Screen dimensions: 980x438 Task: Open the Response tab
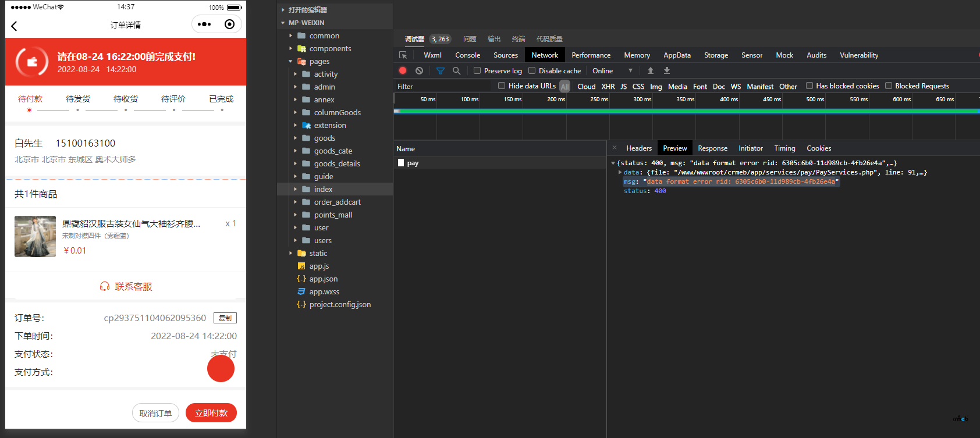pyautogui.click(x=712, y=148)
